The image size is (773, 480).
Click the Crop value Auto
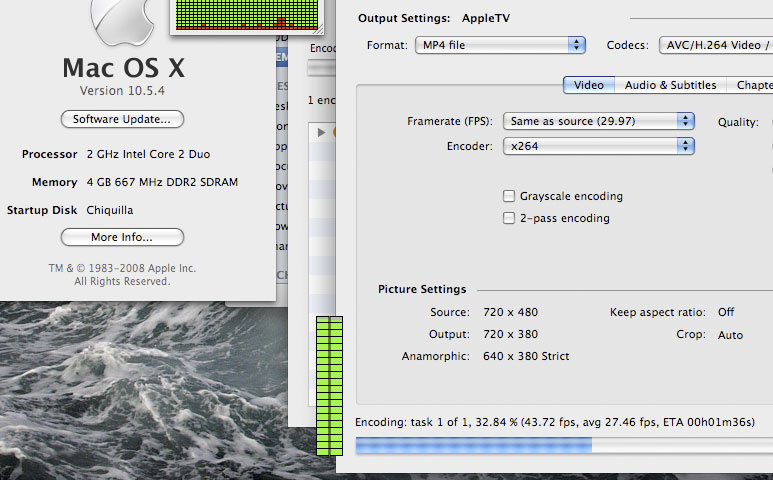(x=730, y=335)
